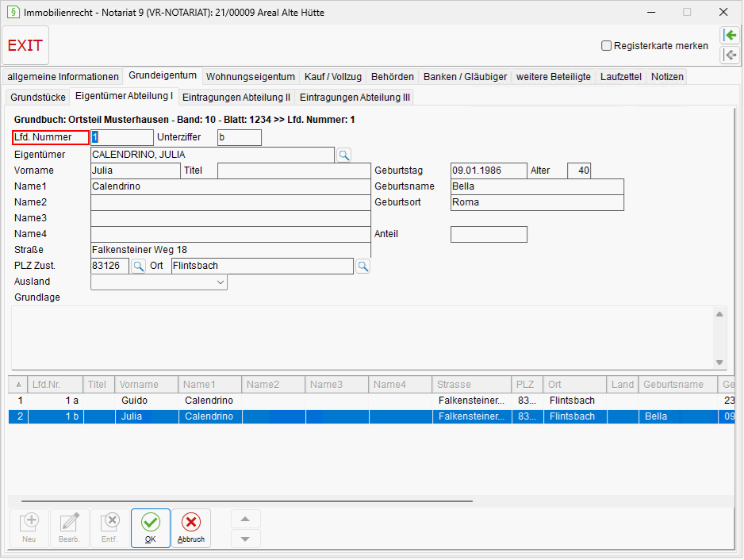Screen dimensions: 744x560
Task: Open the Wohnungseigentum tab
Action: click(251, 77)
